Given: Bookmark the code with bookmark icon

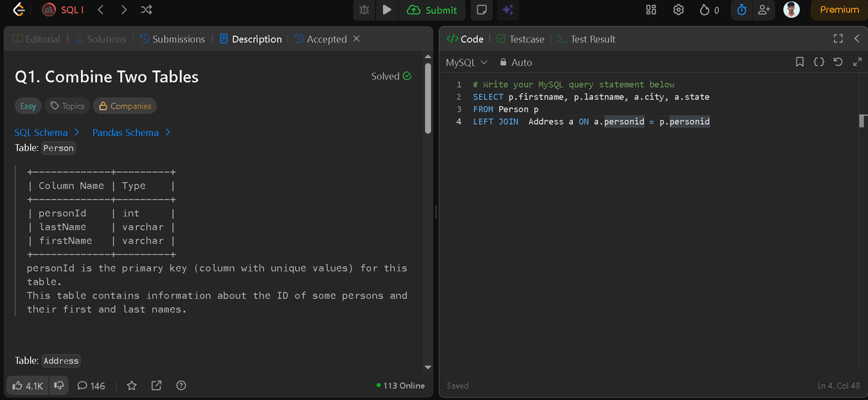Looking at the screenshot, I should (799, 62).
